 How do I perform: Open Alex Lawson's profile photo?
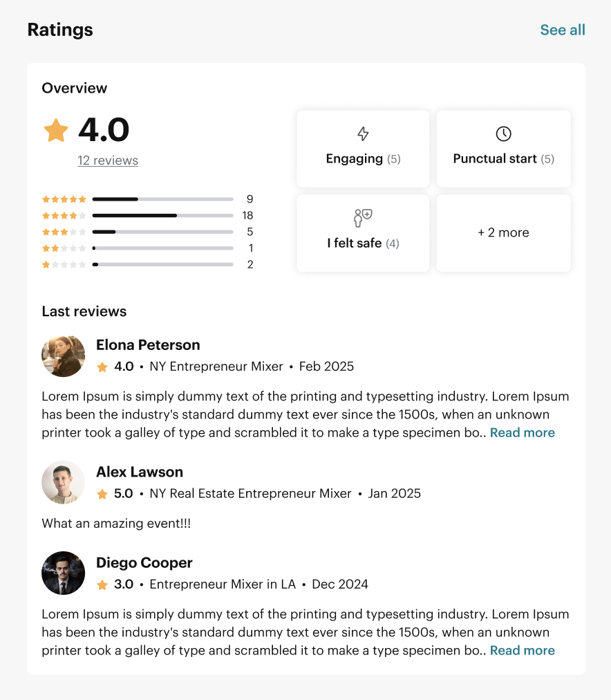64,483
